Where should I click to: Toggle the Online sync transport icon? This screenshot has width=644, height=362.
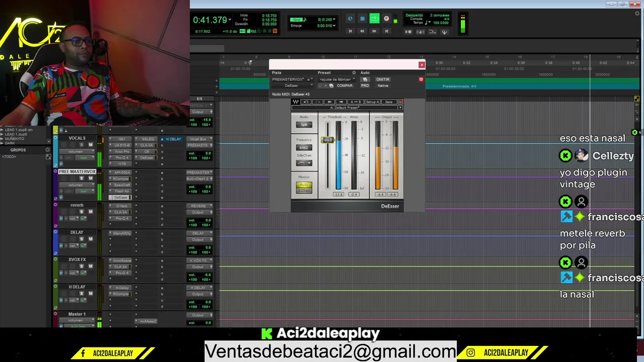click(351, 19)
